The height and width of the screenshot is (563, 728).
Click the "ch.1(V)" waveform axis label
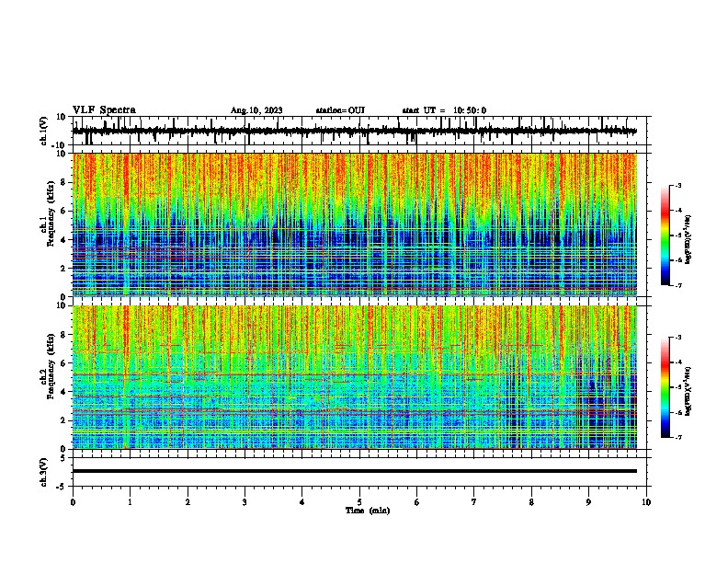pyautogui.click(x=44, y=131)
